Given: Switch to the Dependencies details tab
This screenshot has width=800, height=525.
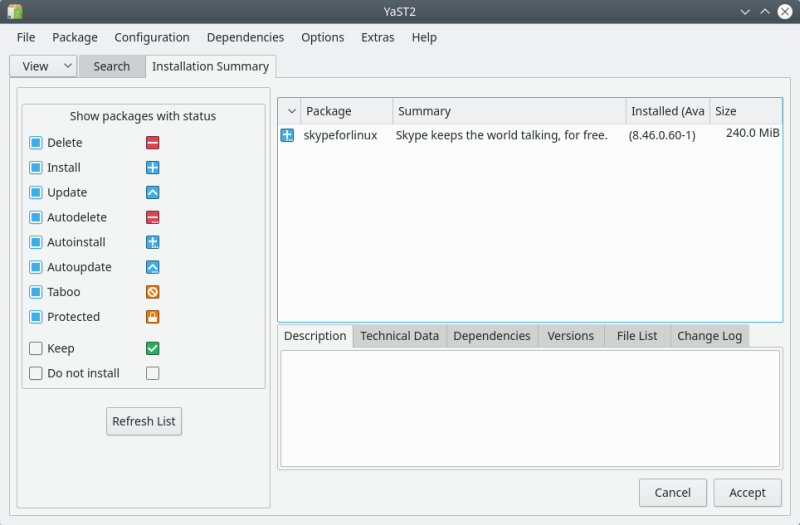Looking at the screenshot, I should (492, 336).
